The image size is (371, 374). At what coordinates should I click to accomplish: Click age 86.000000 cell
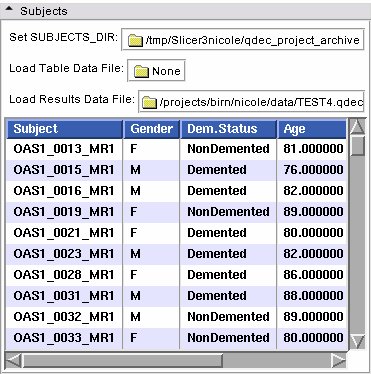click(x=312, y=275)
